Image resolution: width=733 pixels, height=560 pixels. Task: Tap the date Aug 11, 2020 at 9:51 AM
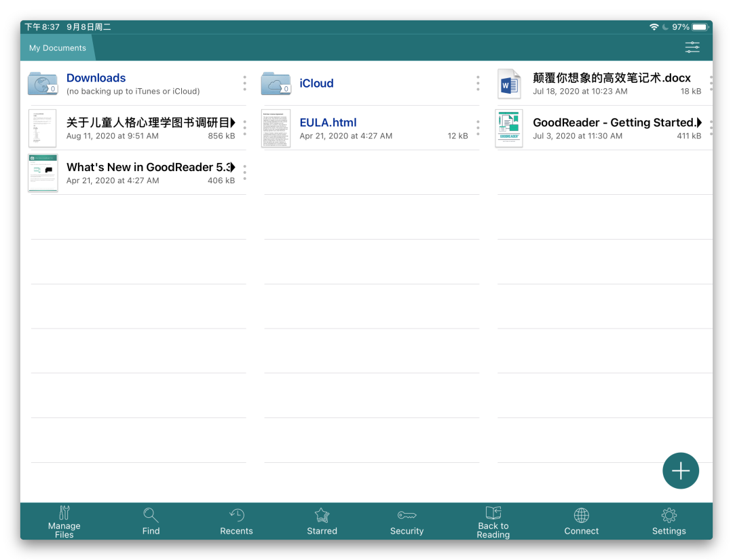(x=112, y=136)
